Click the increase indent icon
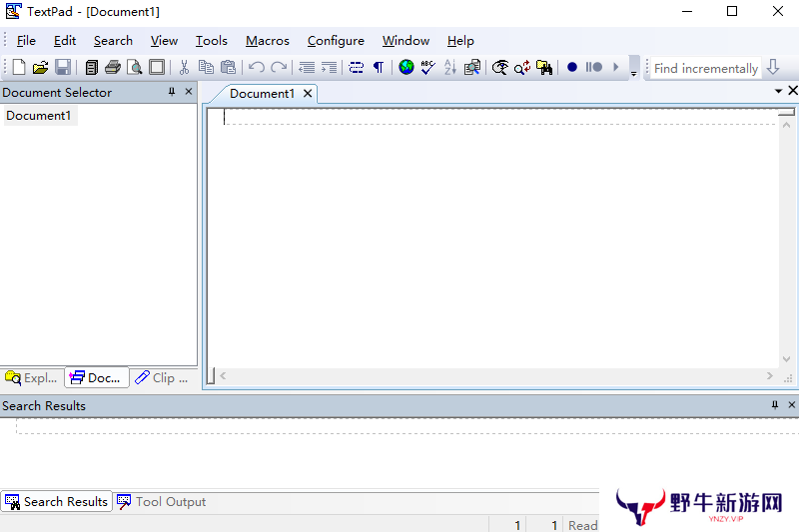This screenshot has height=532, width=799. [329, 67]
